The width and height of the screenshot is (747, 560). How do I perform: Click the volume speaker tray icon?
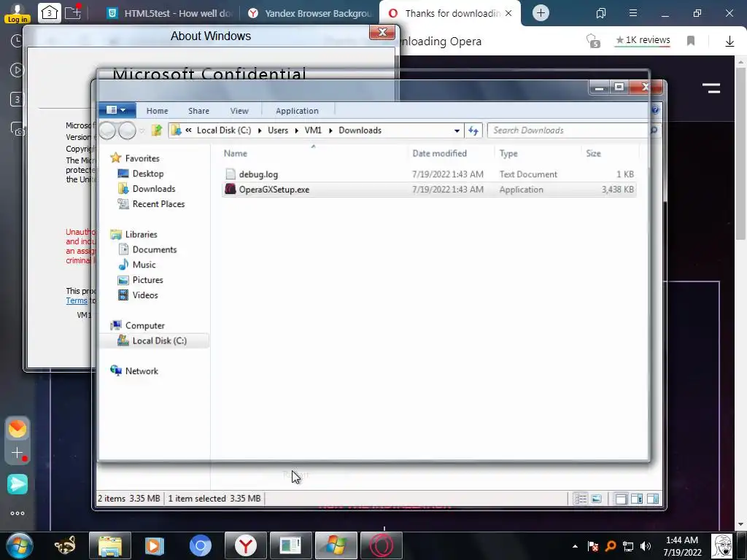(646, 547)
